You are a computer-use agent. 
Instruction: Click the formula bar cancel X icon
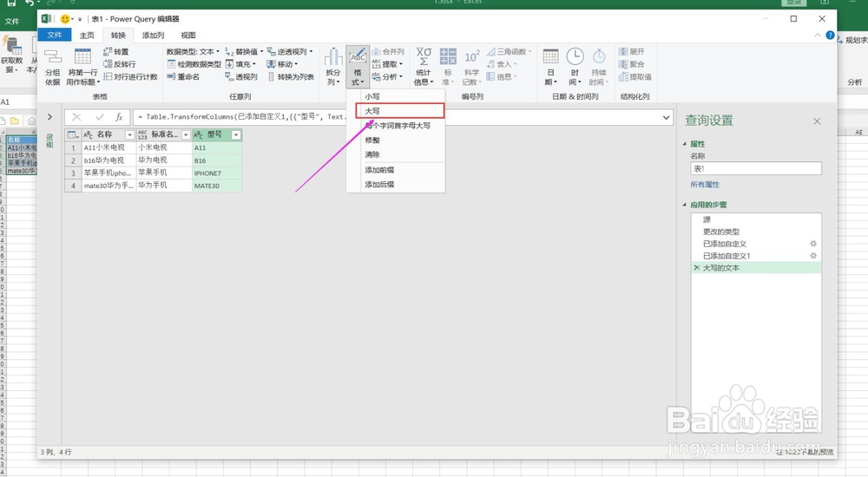tap(76, 117)
